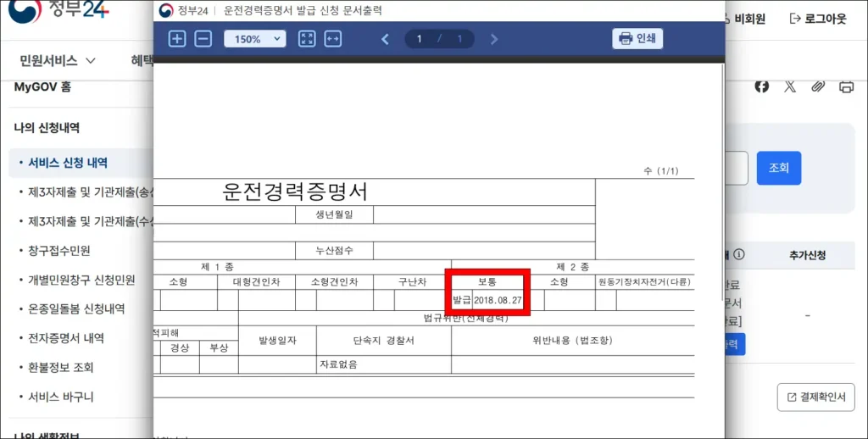Click the 생년월일 label cell
The image size is (868, 439).
(334, 214)
